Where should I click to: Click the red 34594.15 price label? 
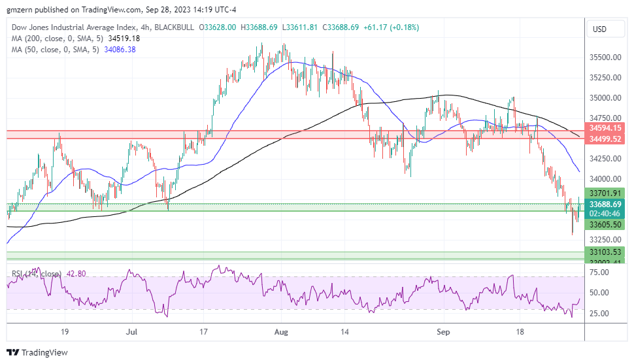pos(604,129)
